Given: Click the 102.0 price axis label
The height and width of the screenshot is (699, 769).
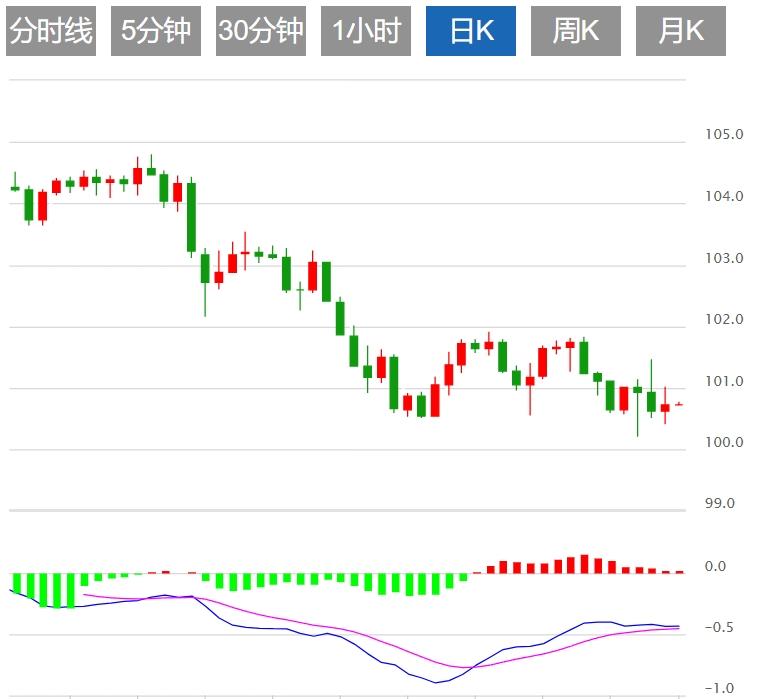Looking at the screenshot, I should tap(724, 320).
